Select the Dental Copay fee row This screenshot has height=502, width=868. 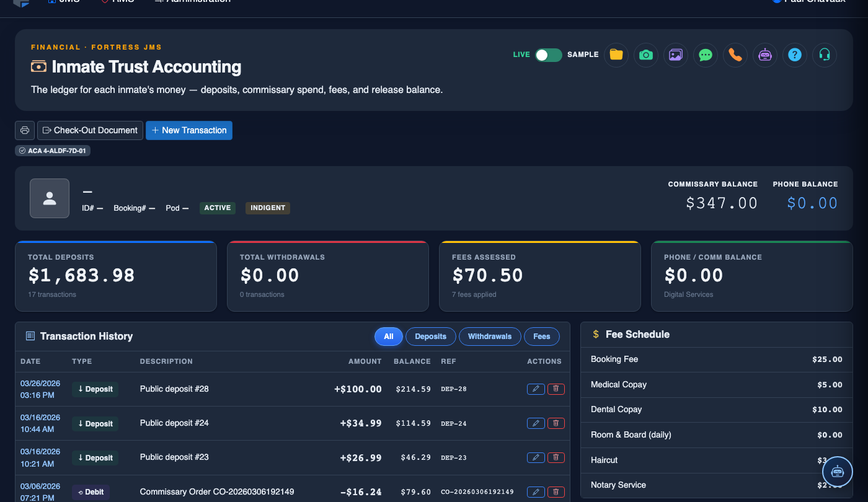717,410
